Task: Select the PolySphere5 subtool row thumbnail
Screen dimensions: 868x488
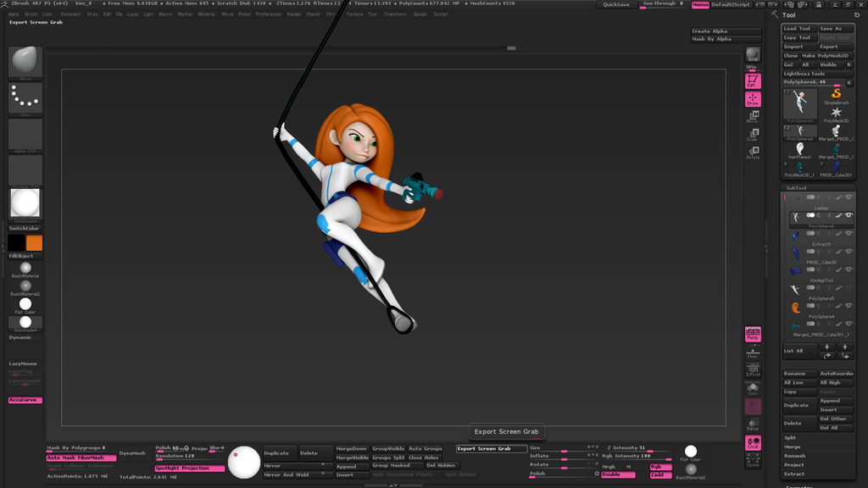Action: (795, 289)
